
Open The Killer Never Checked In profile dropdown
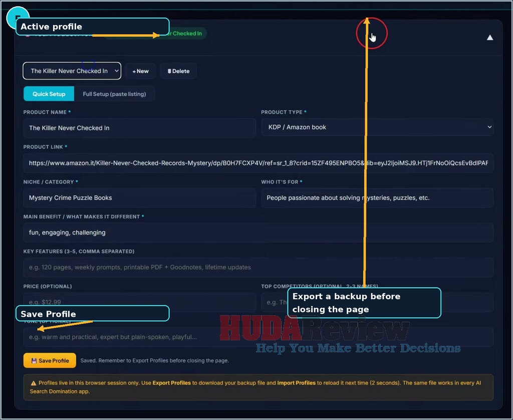pos(72,71)
